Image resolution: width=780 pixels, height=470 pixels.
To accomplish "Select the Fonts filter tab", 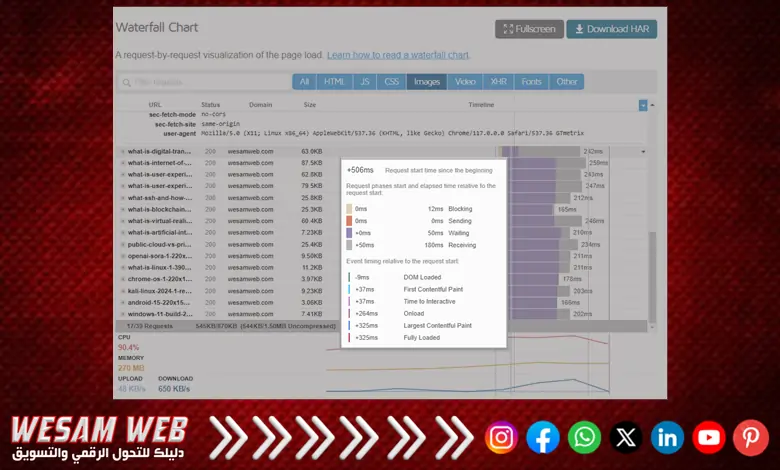I will click(x=531, y=82).
